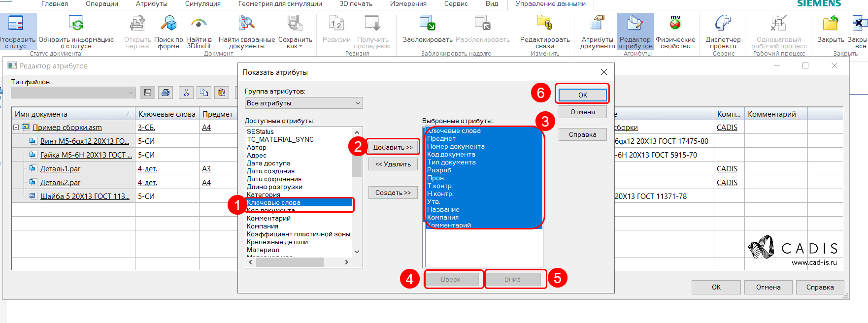Screen dimensions: 868x323
Task: Click the Добавить >> button
Action: [393, 147]
